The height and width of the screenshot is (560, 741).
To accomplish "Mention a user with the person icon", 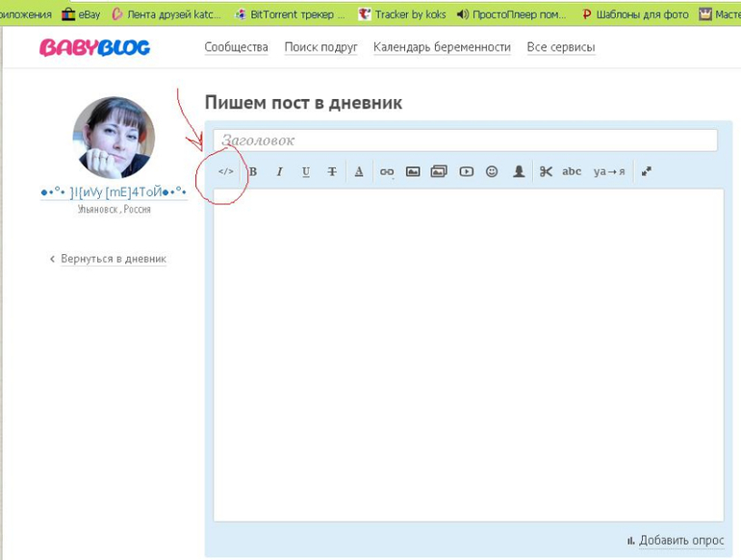I will tap(519, 171).
